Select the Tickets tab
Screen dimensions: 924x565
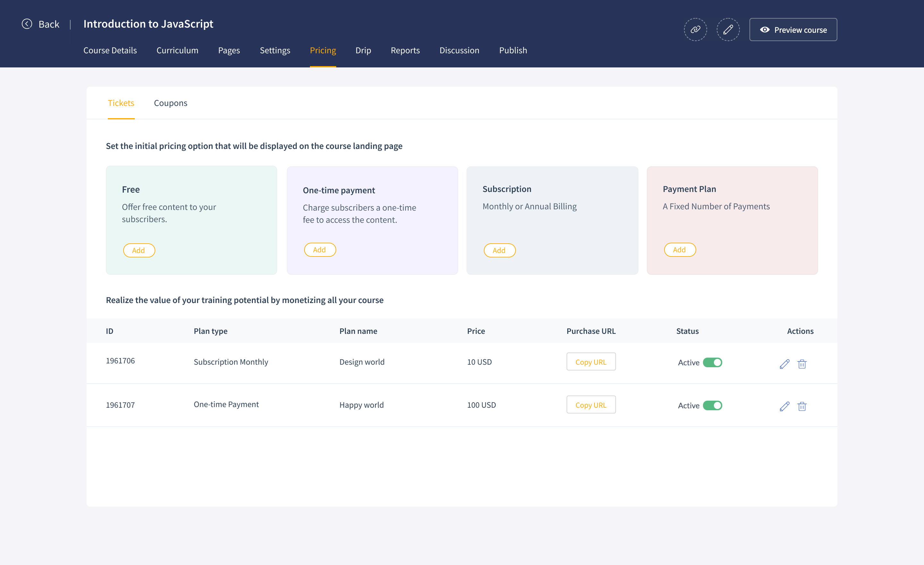click(x=121, y=103)
